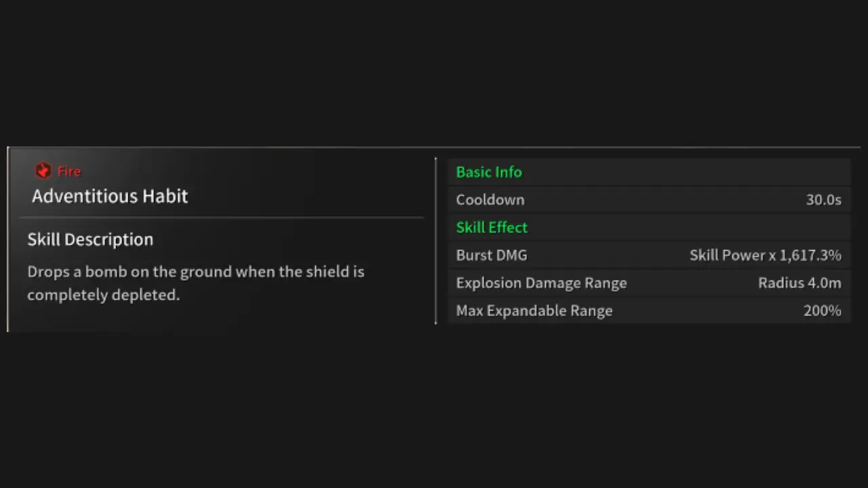Click the Radius 4.0m value

800,283
